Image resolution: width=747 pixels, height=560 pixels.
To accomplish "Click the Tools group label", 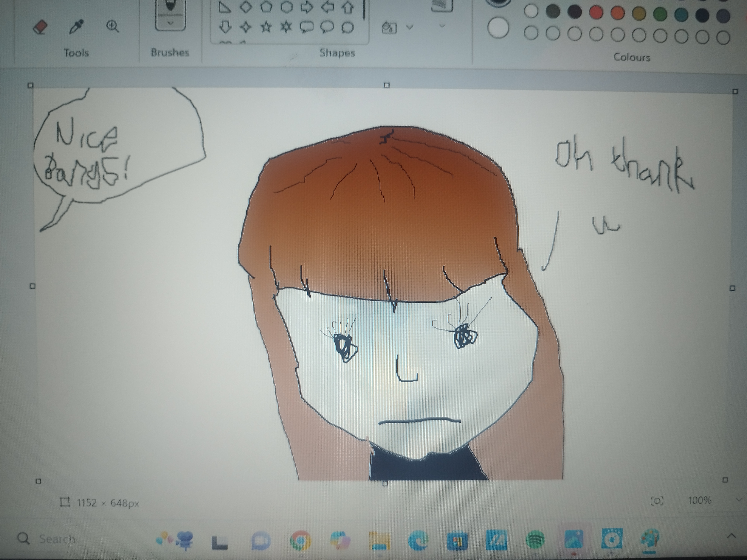I will coord(76,53).
